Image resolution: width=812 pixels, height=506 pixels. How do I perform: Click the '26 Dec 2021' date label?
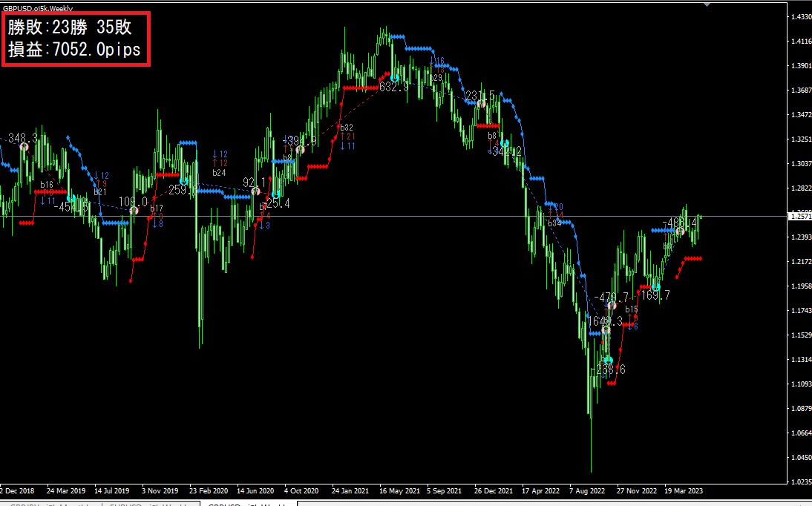[493, 490]
